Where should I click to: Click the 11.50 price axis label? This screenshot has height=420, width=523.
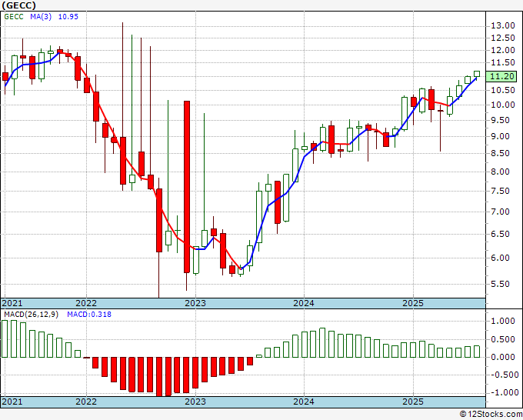tap(503, 63)
